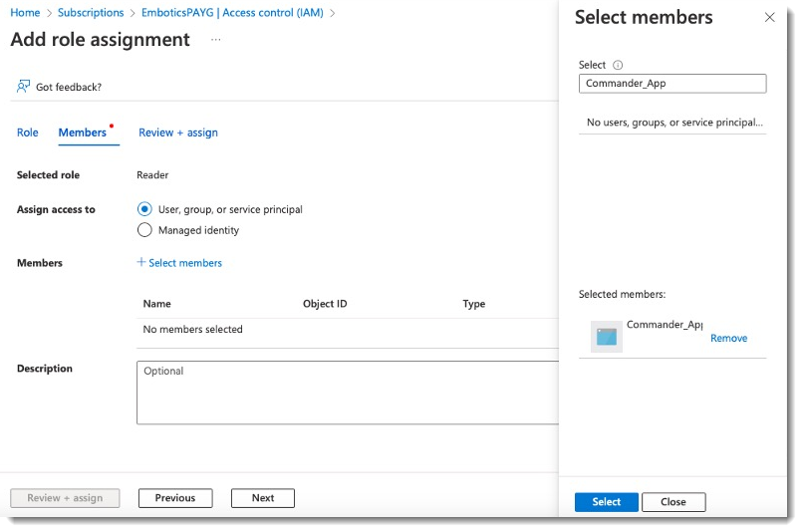Screen dimensions: 802x532
Task: Open the ellipsis menu next to Add role assignment
Action: tap(216, 40)
